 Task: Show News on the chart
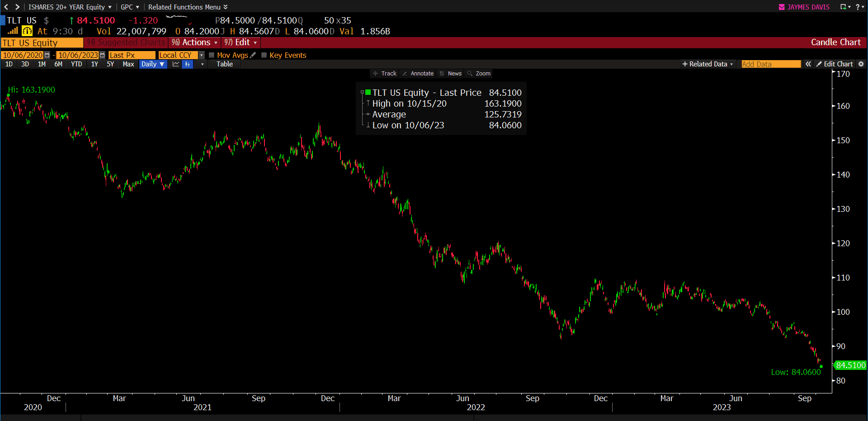click(x=451, y=74)
